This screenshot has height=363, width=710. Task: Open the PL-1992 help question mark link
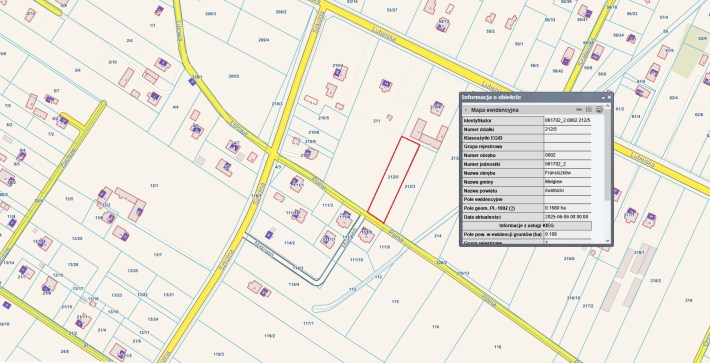pos(511,208)
